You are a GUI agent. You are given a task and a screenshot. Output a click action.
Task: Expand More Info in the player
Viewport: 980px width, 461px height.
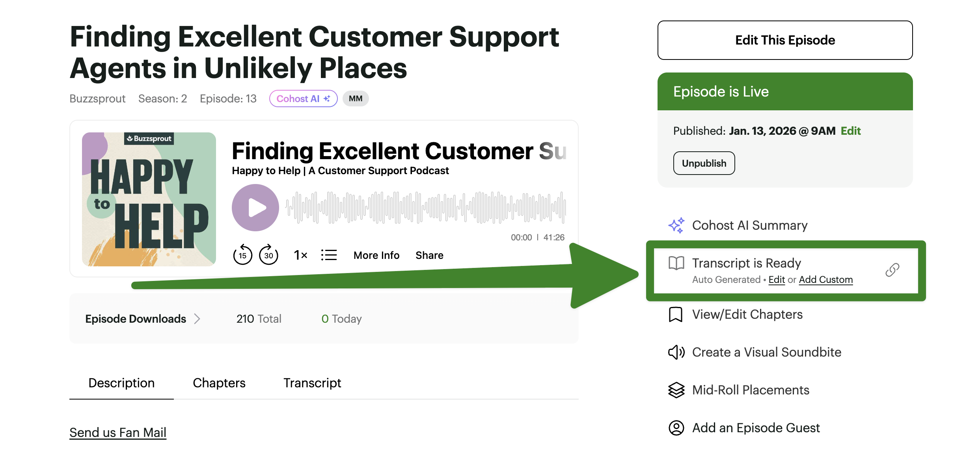[376, 255]
